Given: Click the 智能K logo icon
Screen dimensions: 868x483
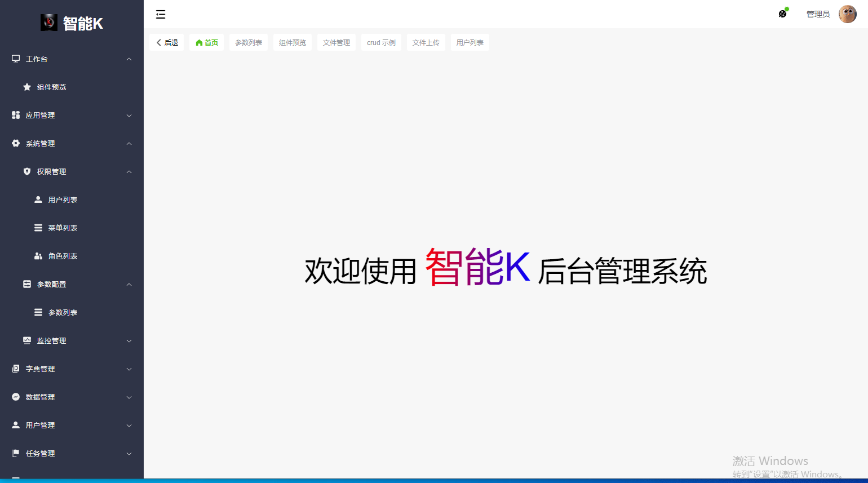Looking at the screenshot, I should pos(49,23).
